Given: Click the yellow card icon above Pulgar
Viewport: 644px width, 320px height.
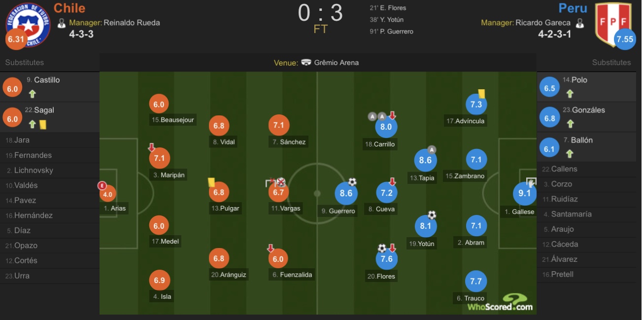Looking at the screenshot, I should (x=211, y=182).
